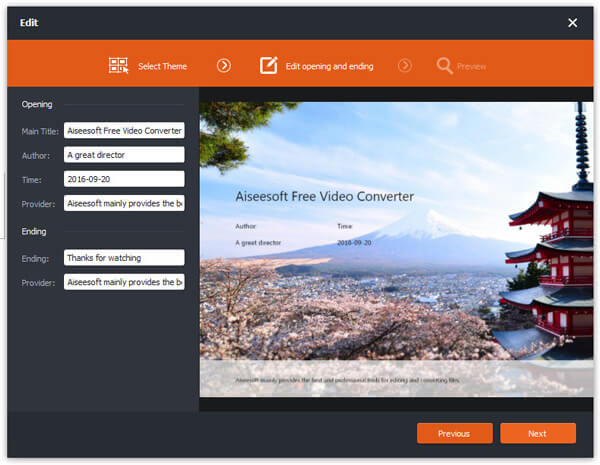Close the Edit dialog with X
This screenshot has width=600, height=465.
tap(572, 23)
